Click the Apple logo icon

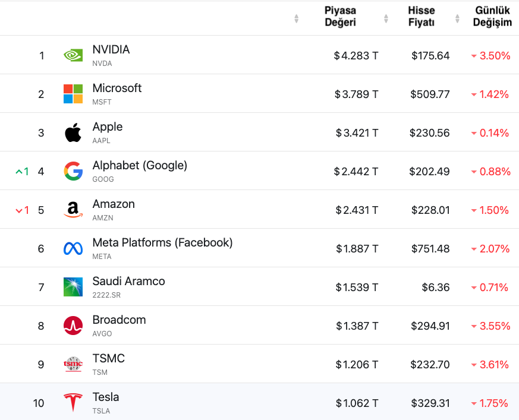click(x=73, y=132)
